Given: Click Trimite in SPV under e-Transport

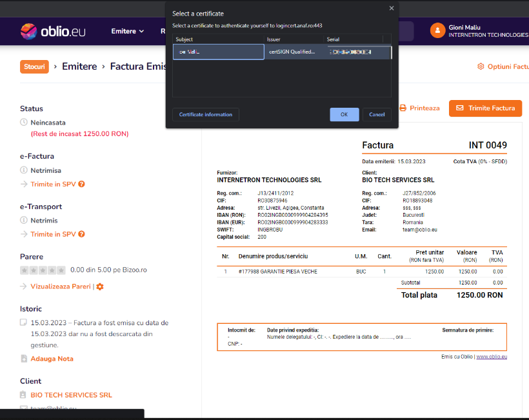Looking at the screenshot, I should tap(53, 234).
